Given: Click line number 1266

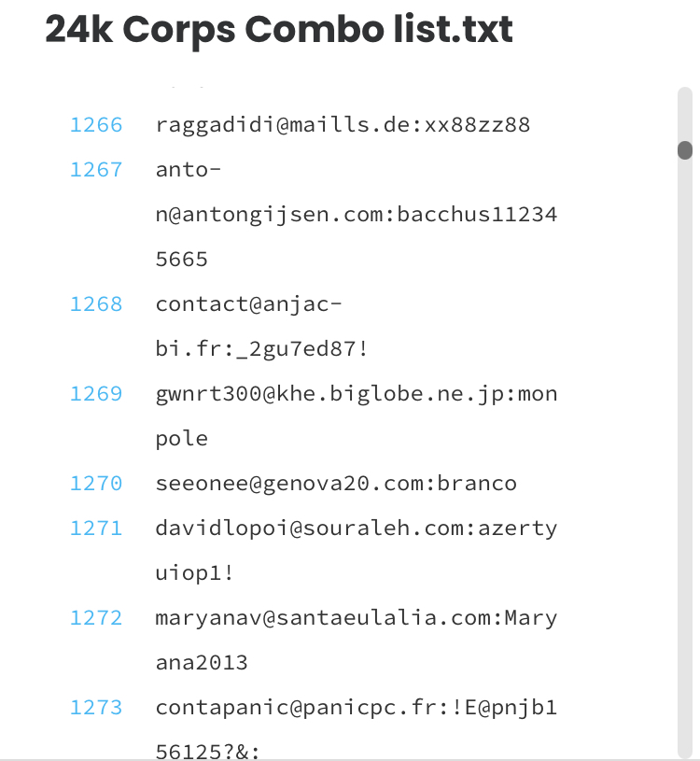Looking at the screenshot, I should click(x=96, y=125).
